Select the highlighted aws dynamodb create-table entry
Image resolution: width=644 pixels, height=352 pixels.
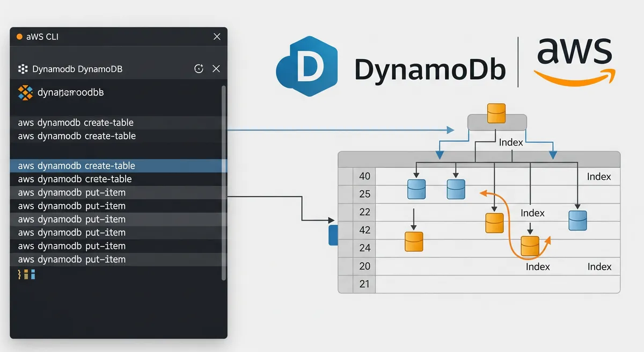77,166
